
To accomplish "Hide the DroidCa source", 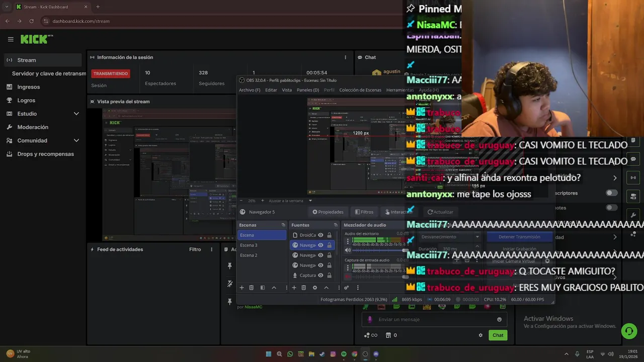I will 320,235.
